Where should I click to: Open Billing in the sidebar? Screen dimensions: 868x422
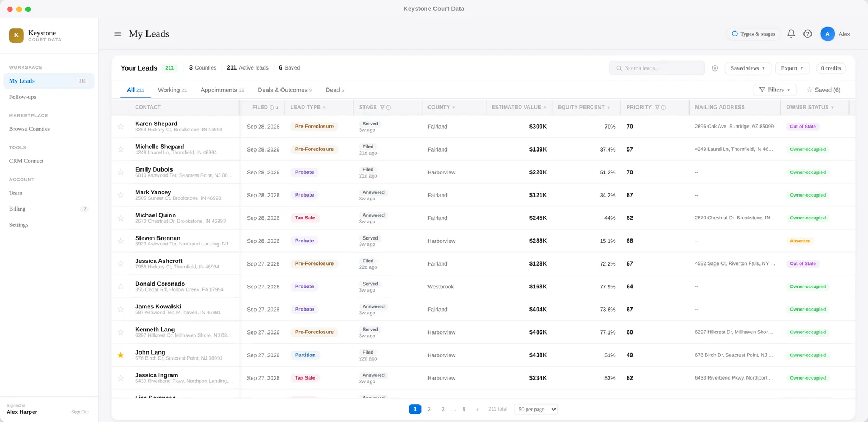[49, 209]
